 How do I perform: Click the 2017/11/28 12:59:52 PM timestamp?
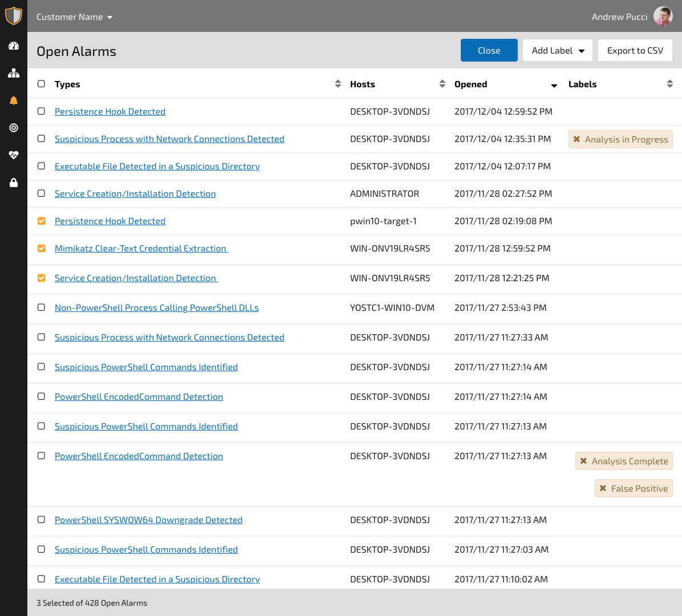(x=502, y=249)
